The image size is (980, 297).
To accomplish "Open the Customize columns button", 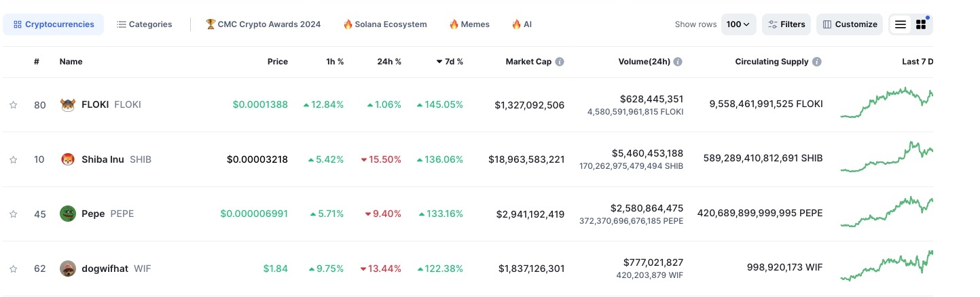I will coord(850,24).
